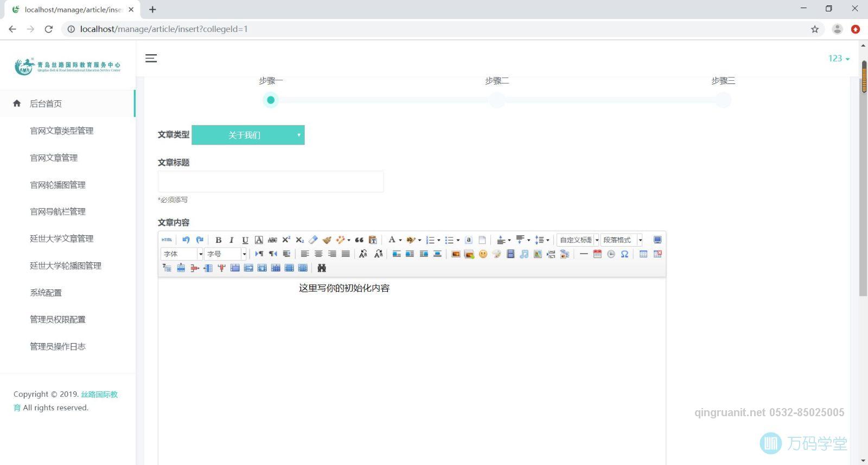Insert a video with film icon

tap(510, 254)
